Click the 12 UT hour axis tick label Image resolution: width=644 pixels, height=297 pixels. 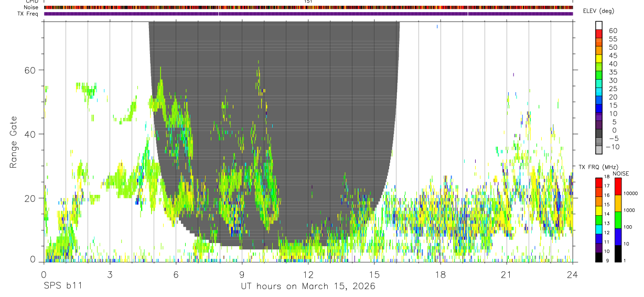308,274
